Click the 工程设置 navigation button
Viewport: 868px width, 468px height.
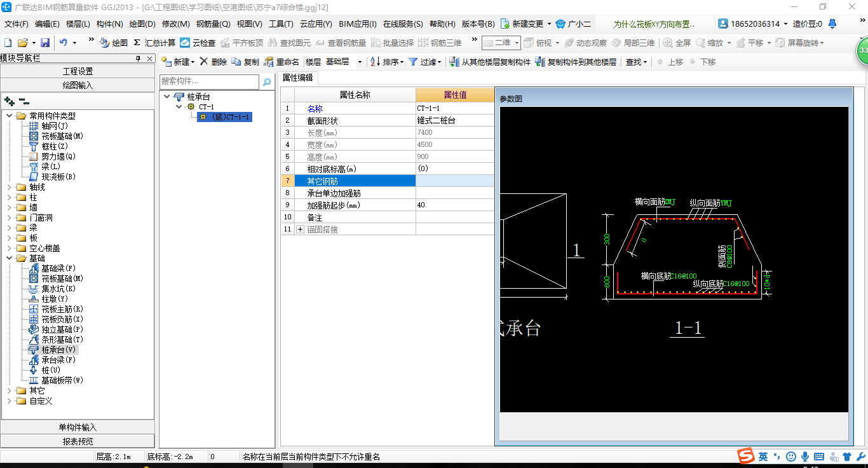point(78,71)
